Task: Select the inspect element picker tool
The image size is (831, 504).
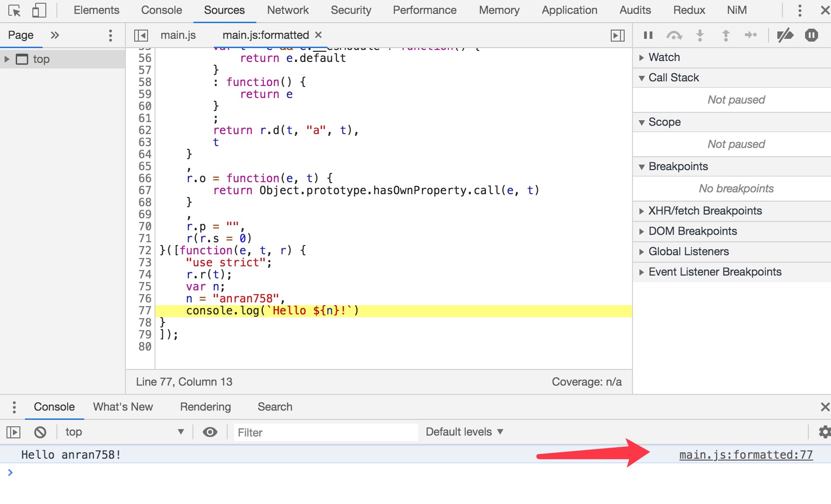Action: [15, 10]
